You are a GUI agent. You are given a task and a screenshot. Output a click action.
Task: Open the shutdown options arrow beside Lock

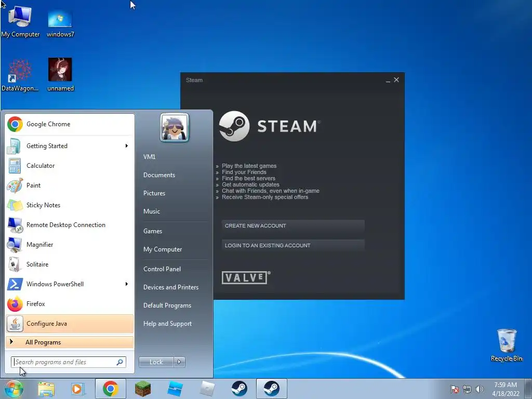(179, 362)
